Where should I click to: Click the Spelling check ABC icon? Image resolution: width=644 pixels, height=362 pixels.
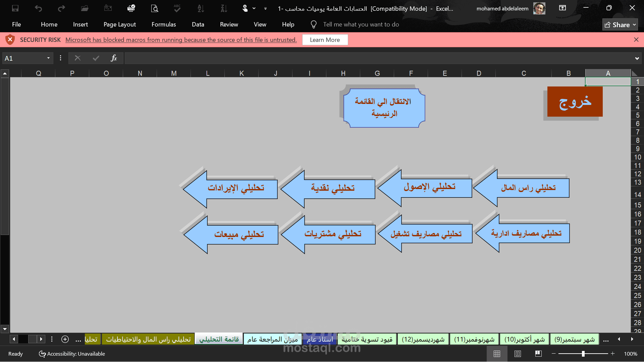pyautogui.click(x=177, y=8)
